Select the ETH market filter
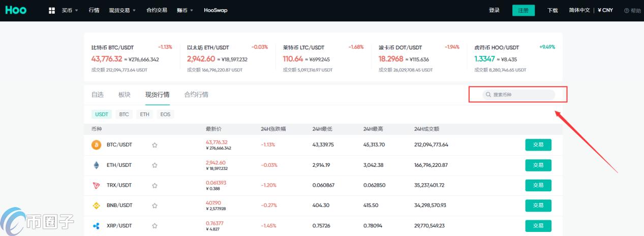644x236 pixels. tap(145, 114)
